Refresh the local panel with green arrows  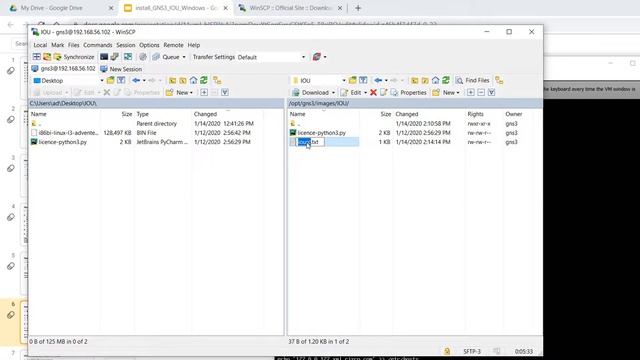tap(204, 80)
